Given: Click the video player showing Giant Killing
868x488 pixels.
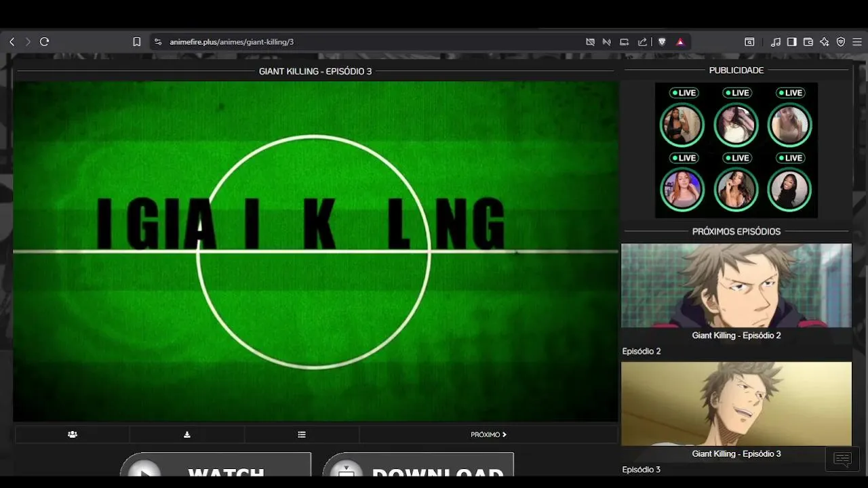Looking at the screenshot, I should coord(315,251).
